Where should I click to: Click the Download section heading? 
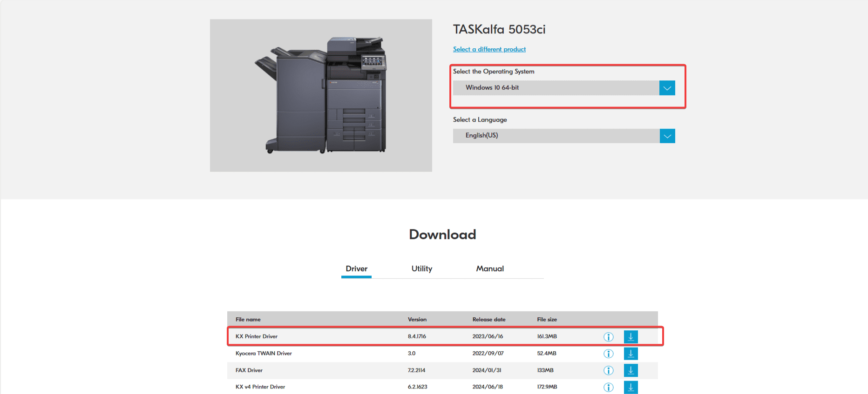(x=442, y=234)
